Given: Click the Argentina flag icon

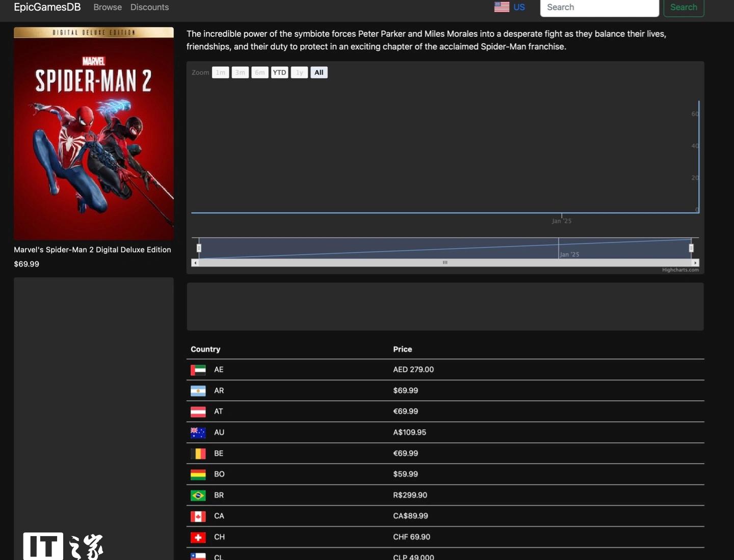Looking at the screenshot, I should (198, 391).
